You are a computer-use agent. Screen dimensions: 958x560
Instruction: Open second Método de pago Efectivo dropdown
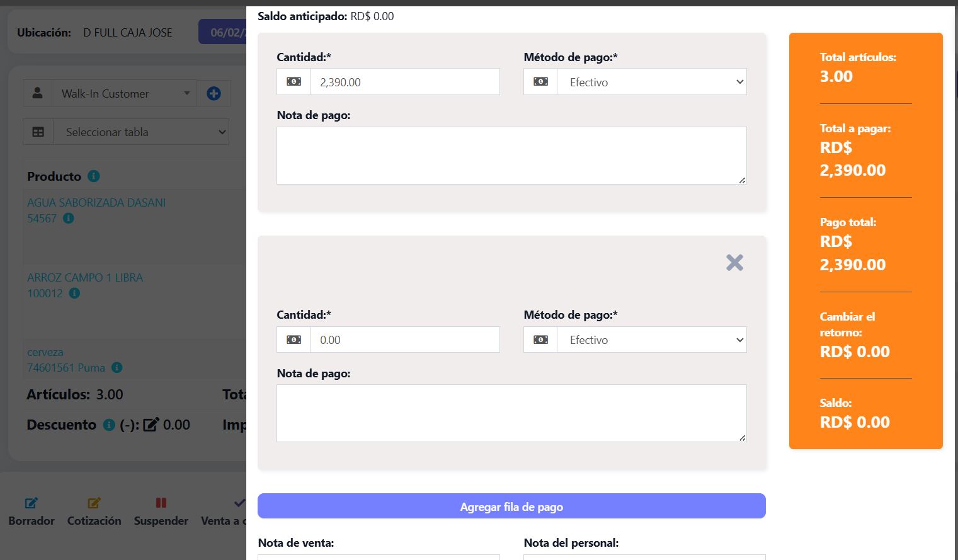[652, 340]
